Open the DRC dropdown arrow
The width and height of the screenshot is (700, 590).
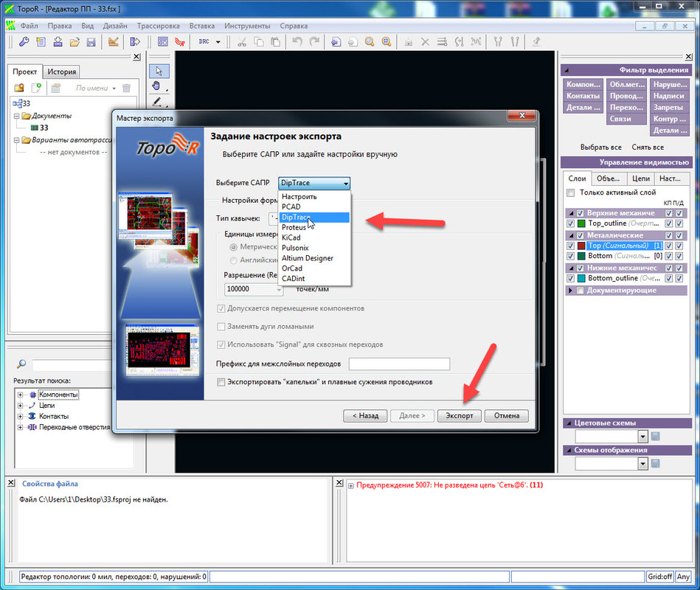click(x=218, y=42)
